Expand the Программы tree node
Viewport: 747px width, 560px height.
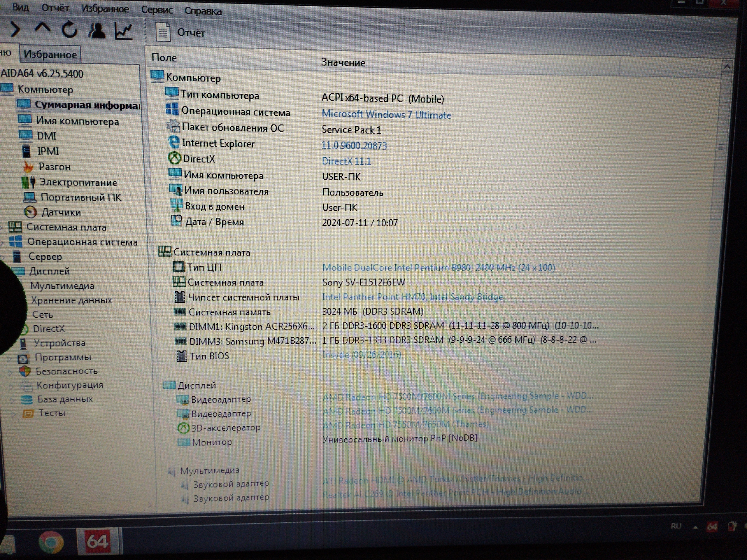pyautogui.click(x=10, y=358)
